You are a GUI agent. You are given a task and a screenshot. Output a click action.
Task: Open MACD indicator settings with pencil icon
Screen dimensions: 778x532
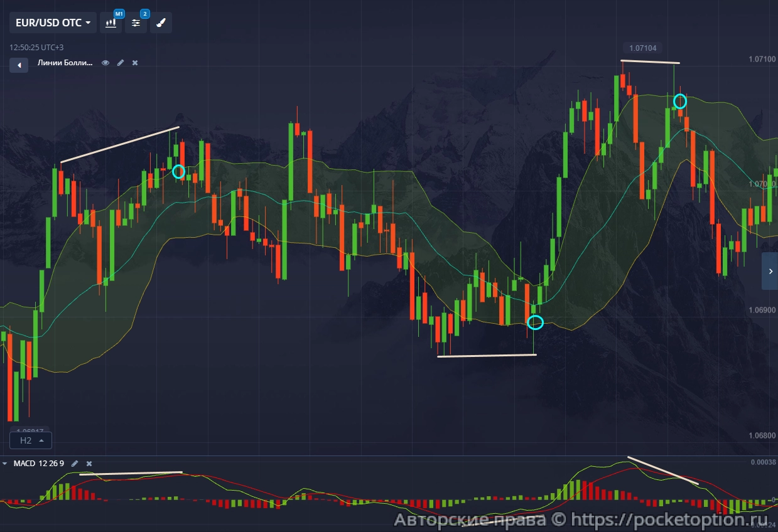click(75, 463)
